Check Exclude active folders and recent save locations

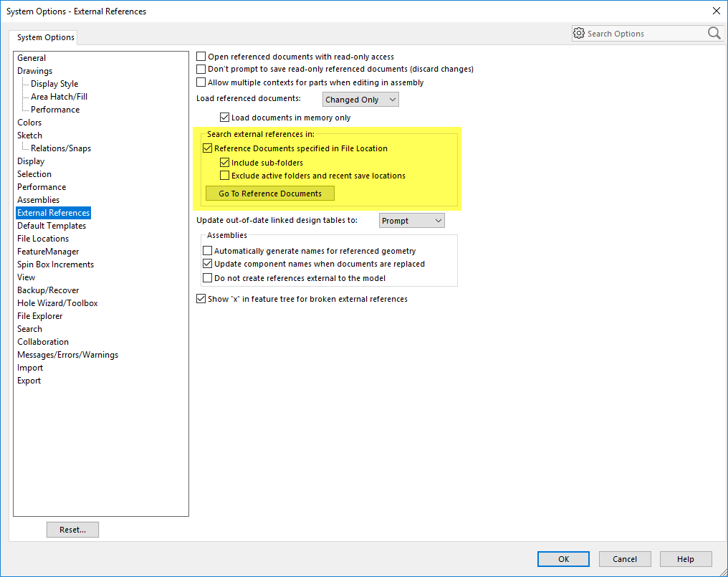225,176
